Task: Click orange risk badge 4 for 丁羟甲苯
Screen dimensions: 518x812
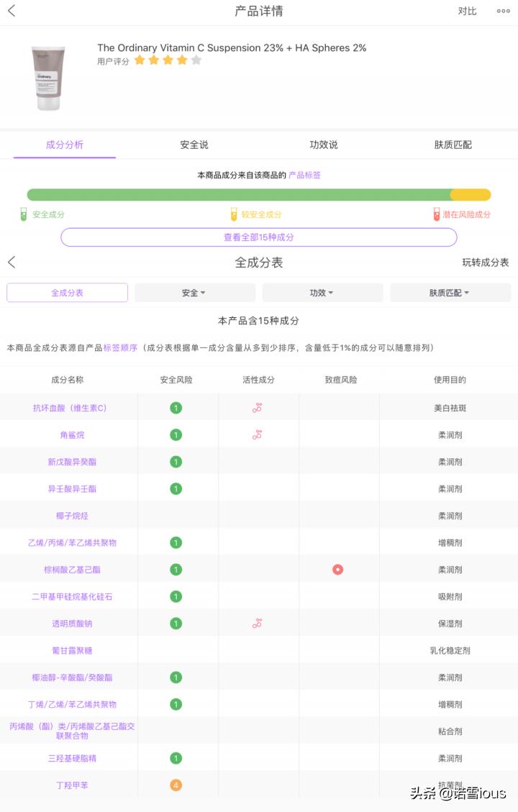Action: (x=176, y=785)
